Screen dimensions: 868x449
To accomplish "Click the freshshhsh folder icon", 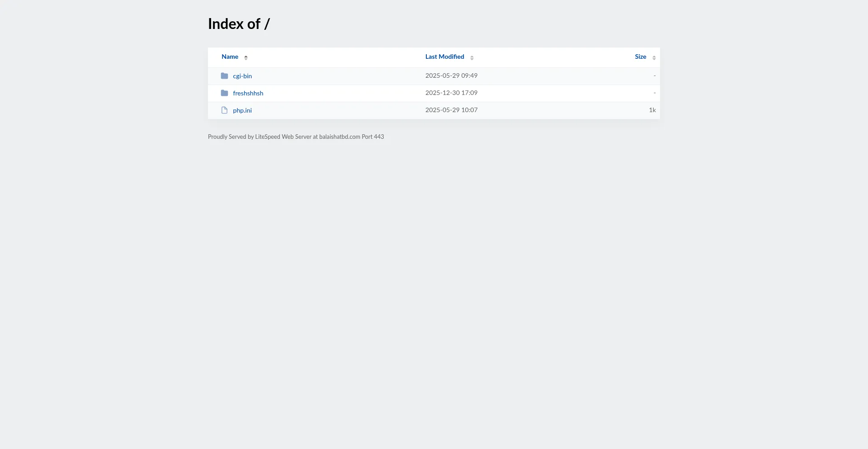I will pyautogui.click(x=224, y=93).
